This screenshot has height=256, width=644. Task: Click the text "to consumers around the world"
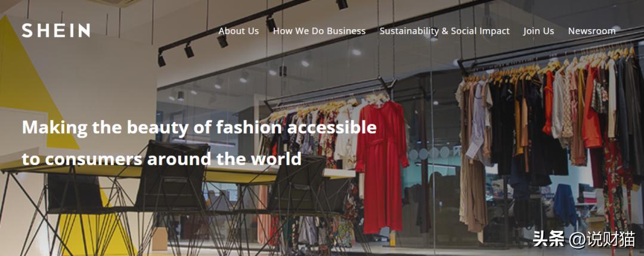point(162,159)
